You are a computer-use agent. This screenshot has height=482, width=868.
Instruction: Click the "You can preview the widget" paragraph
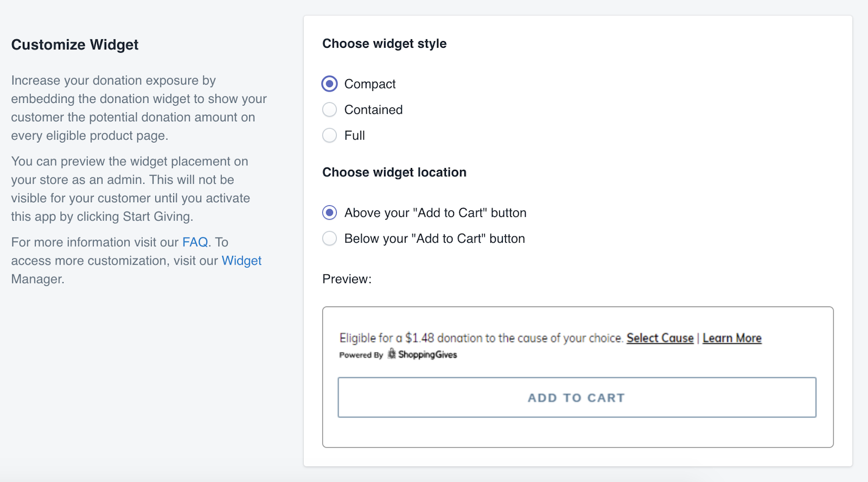pos(131,189)
